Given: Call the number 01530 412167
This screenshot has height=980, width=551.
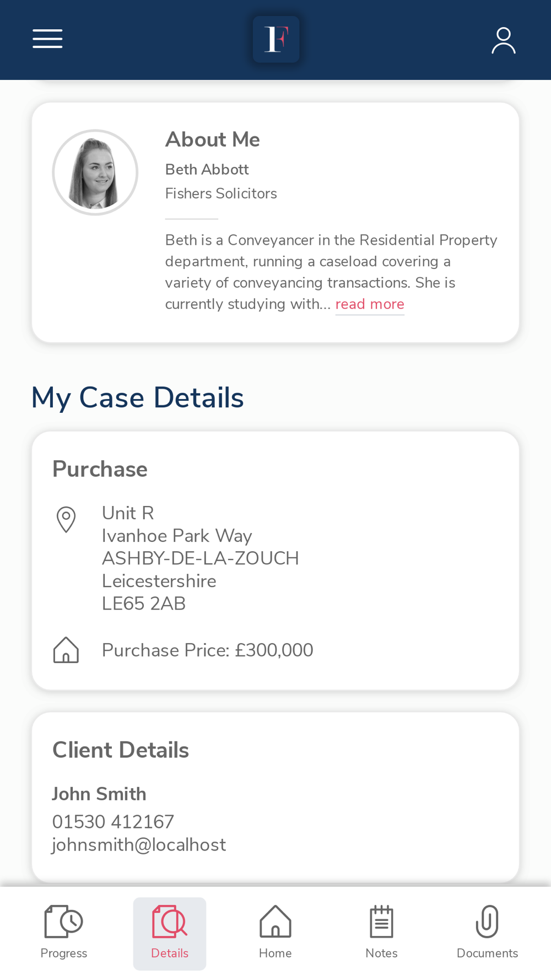Looking at the screenshot, I should [113, 822].
